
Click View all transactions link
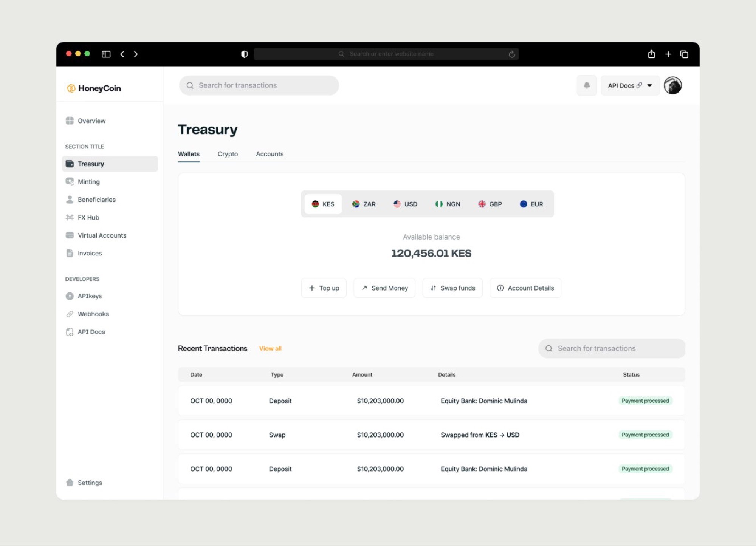(x=270, y=348)
